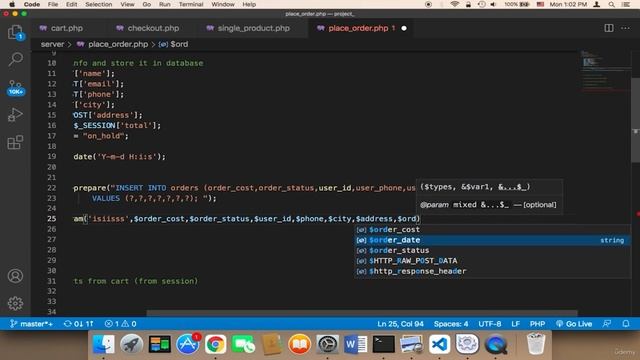Open Microsoft Word from the dock
This screenshot has height=360, width=640.
point(355,344)
